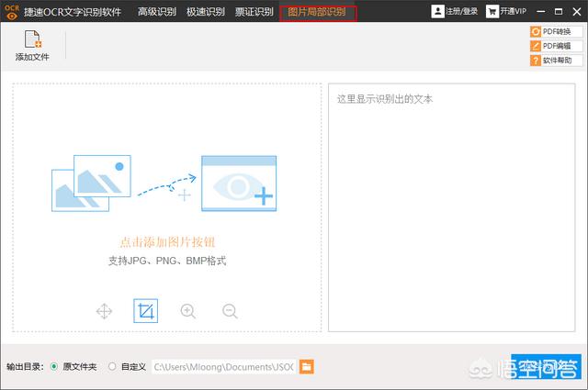
Task: Click the output path input field
Action: click(x=224, y=367)
